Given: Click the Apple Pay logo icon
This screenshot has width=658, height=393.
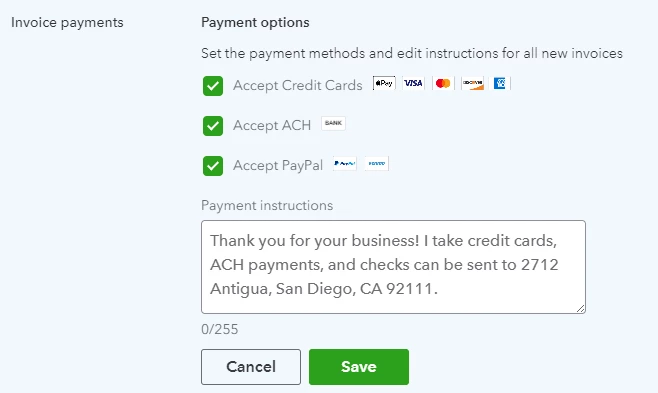Looking at the screenshot, I should point(384,83).
